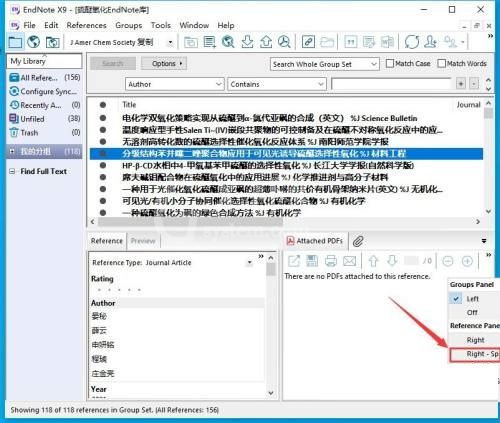The width and height of the screenshot is (500, 423).
Task: Switch to Local Library mode icon
Action: [x=15, y=42]
